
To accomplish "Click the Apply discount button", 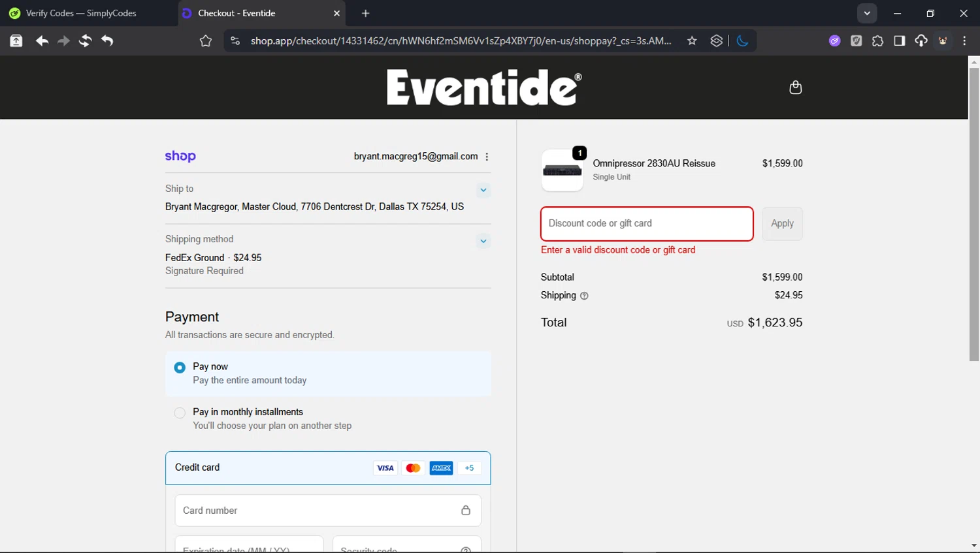I will coord(782,223).
